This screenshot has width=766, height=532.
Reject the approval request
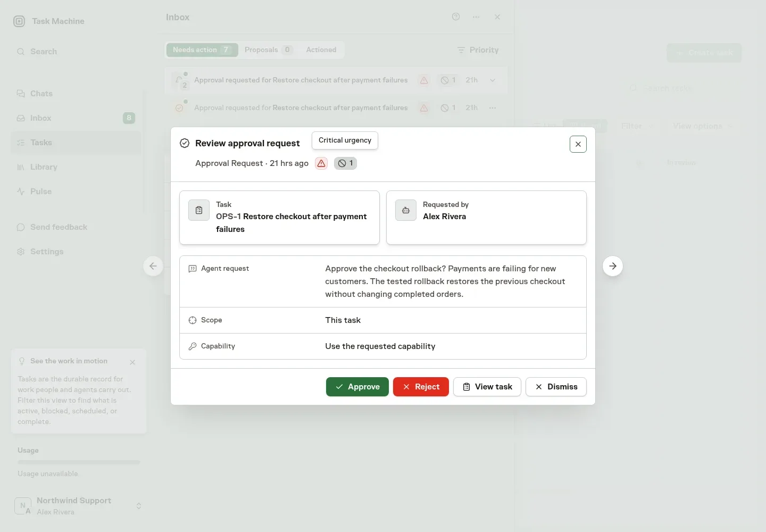coord(421,387)
